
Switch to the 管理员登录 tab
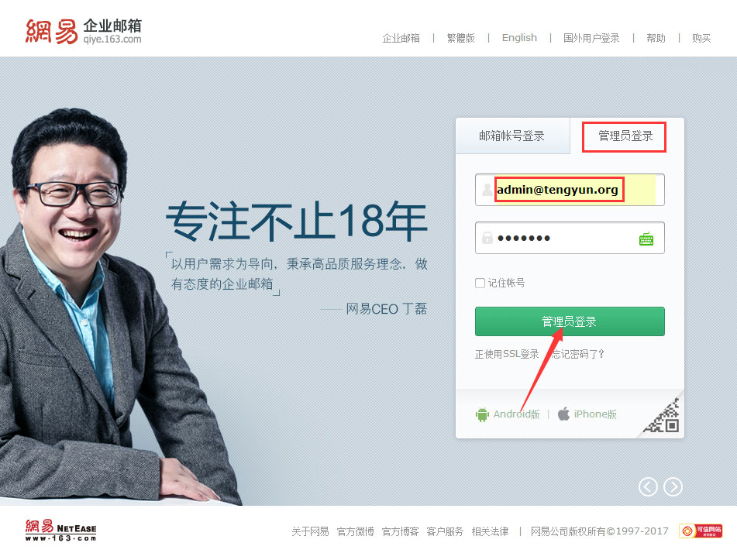coord(625,136)
